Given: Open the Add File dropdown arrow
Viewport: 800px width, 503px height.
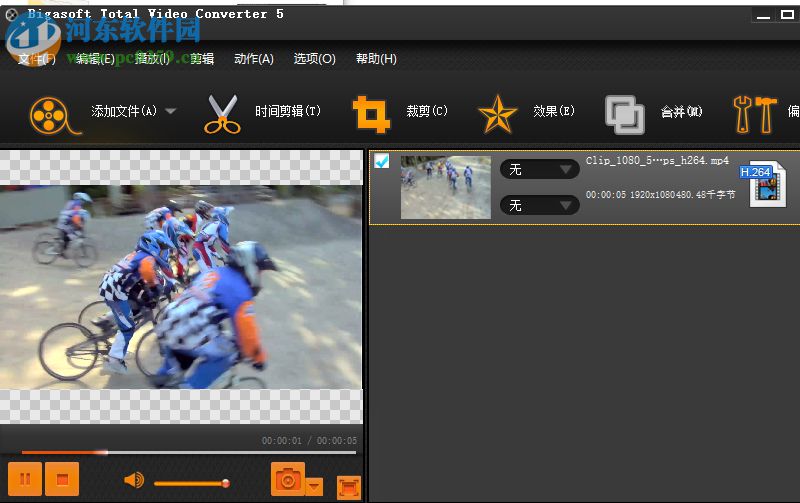Looking at the screenshot, I should tap(171, 111).
